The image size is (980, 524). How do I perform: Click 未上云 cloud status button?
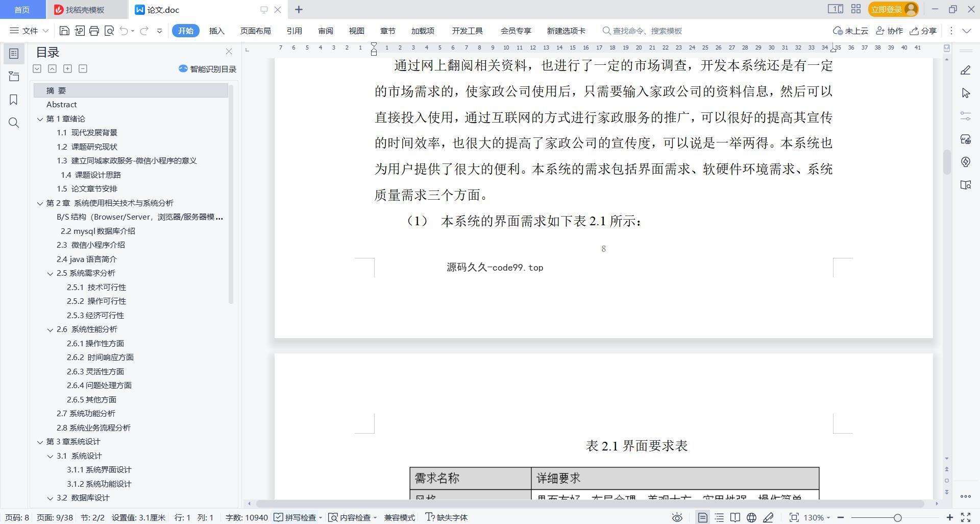pos(850,31)
